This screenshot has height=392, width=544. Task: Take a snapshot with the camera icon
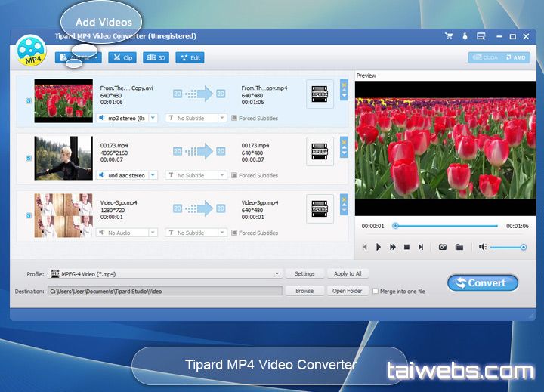443,247
